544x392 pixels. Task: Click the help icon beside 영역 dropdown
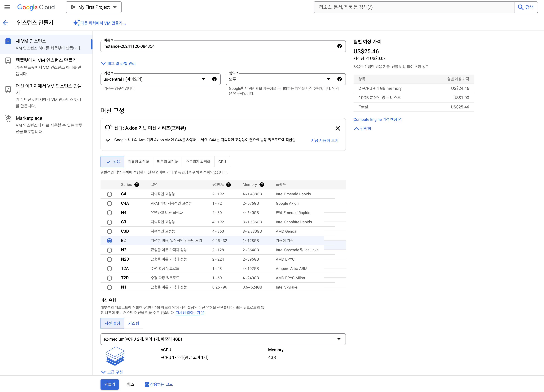click(339, 79)
